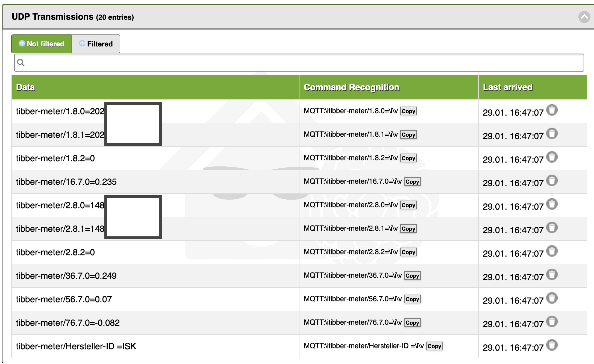This screenshot has height=364, width=594.
Task: Click the Last arrived column header
Action: 507,87
